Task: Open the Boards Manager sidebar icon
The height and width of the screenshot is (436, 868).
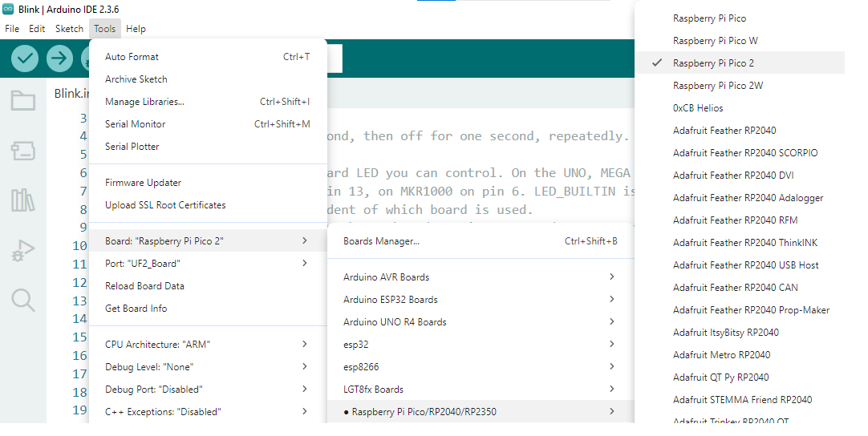Action: (x=22, y=150)
